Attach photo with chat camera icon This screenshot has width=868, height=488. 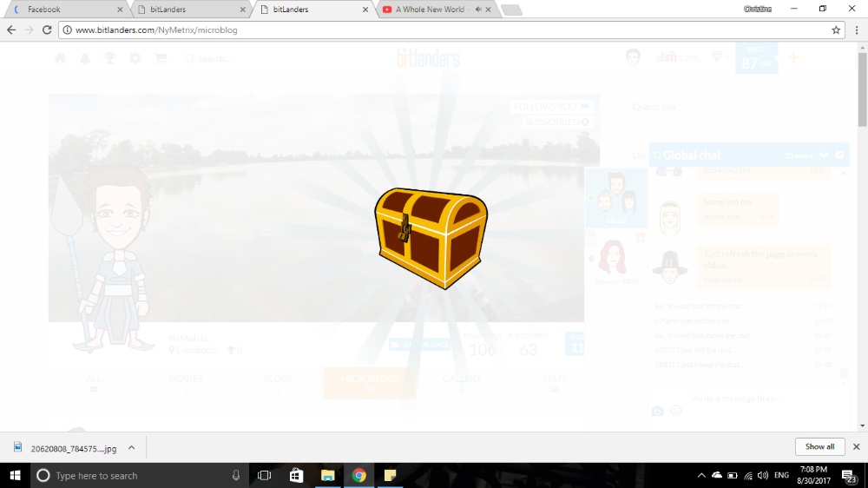657,411
